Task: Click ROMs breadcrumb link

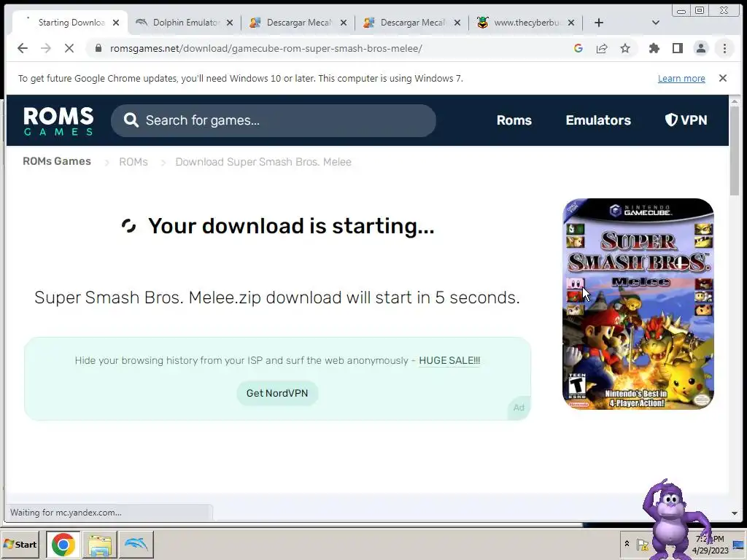Action: [133, 162]
